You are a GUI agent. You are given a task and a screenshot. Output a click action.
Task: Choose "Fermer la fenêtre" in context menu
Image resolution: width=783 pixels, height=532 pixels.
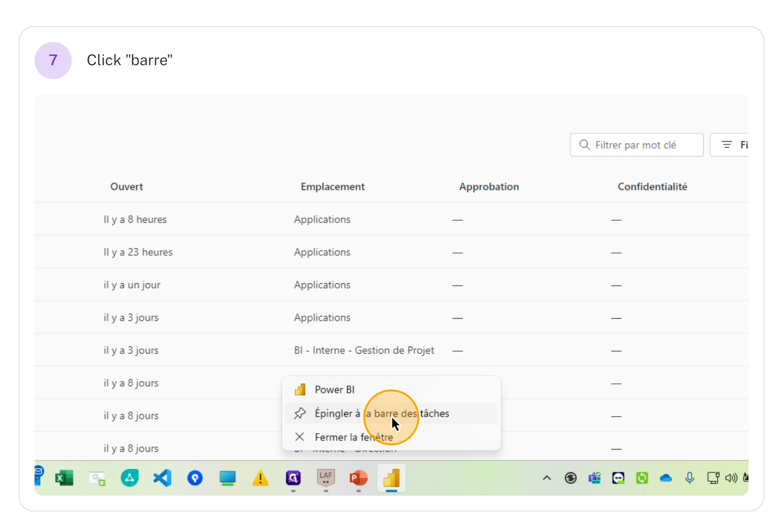[353, 437]
